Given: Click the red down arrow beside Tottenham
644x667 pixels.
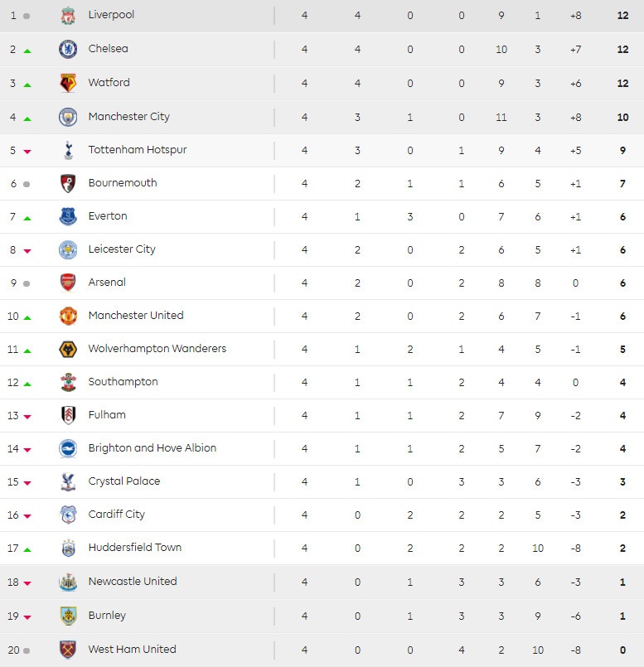Looking at the screenshot, I should [27, 152].
